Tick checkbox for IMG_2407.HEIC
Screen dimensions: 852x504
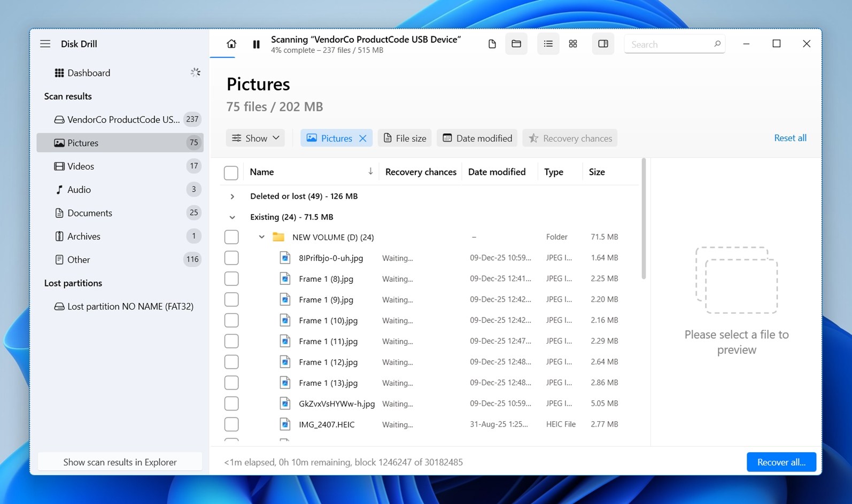click(231, 424)
